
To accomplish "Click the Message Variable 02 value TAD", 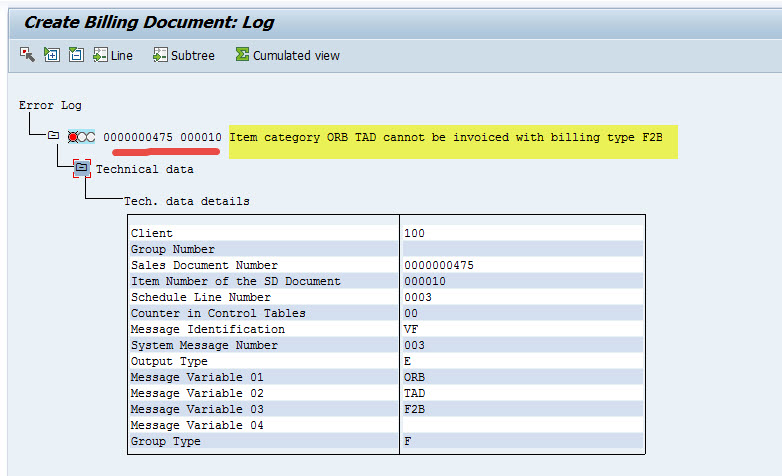I will click(x=414, y=393).
